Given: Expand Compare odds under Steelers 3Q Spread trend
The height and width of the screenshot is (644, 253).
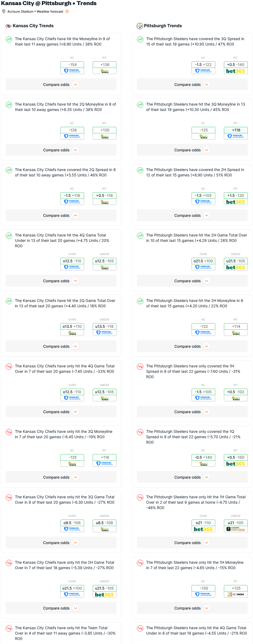Looking at the screenshot, I should [x=192, y=84].
